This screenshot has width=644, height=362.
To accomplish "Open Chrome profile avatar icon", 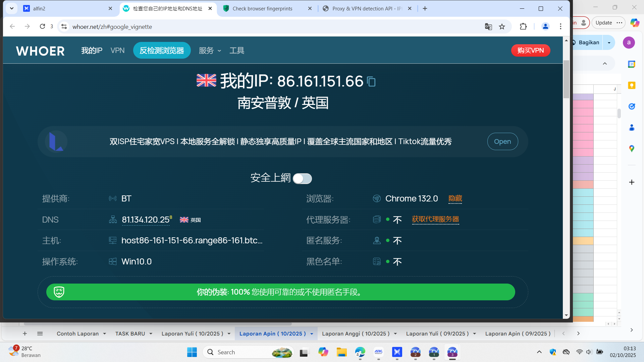I will 545,26.
